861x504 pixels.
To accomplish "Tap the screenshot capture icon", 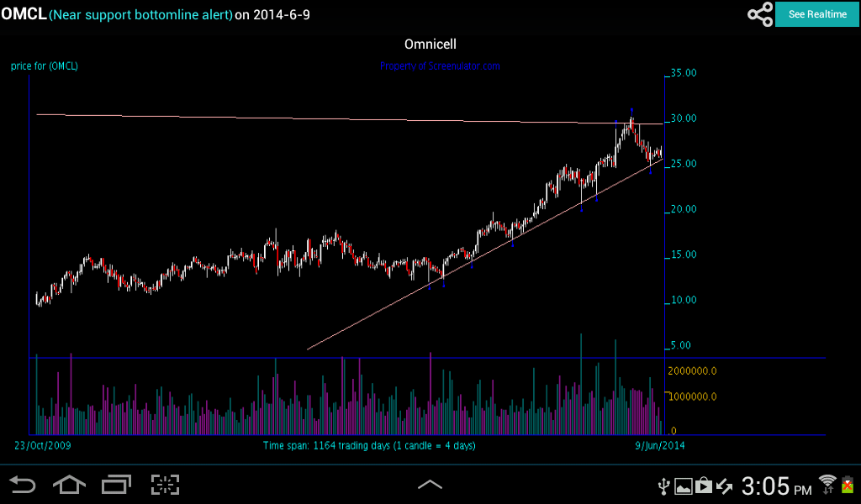I will pyautogui.click(x=166, y=485).
